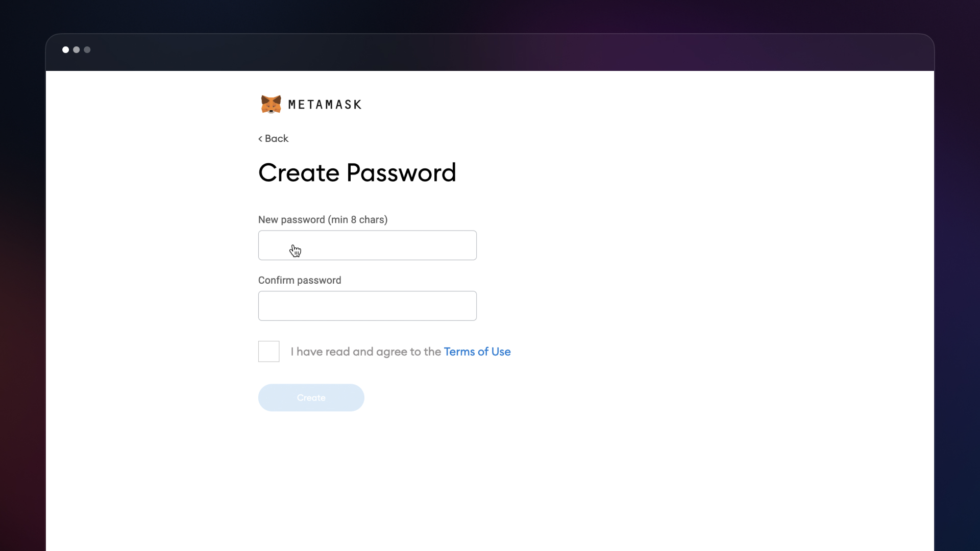Click the third gray window dot
The image size is (980, 551).
point(87,49)
